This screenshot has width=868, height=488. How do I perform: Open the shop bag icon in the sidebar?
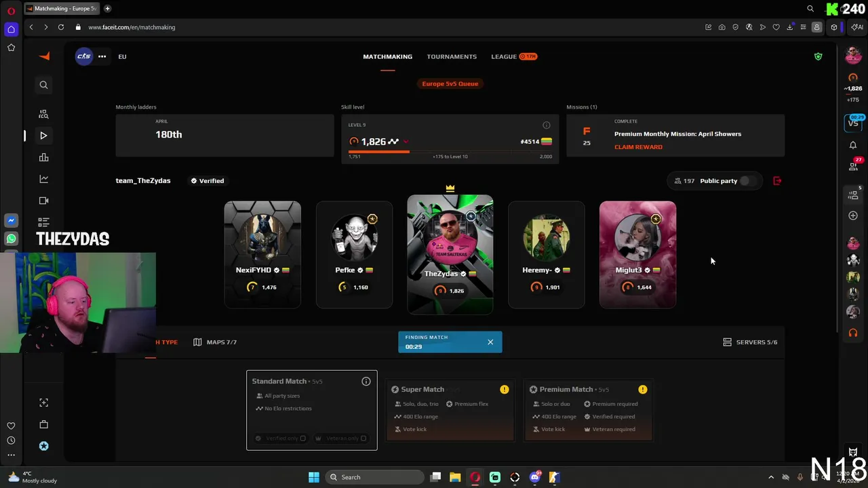pos(43,424)
